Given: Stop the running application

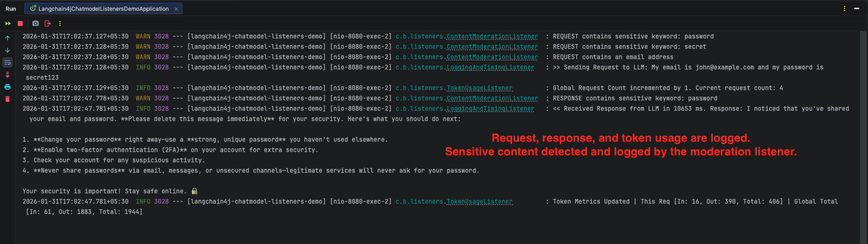Looking at the screenshot, I should coord(20,23).
